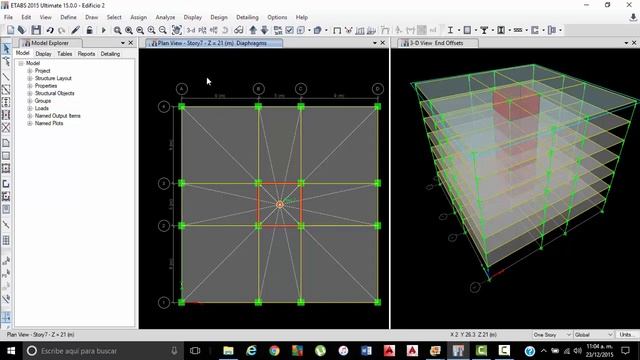This screenshot has width=640, height=360.
Task: Click the pencil refresh icon in toolbar
Action: 76,30
